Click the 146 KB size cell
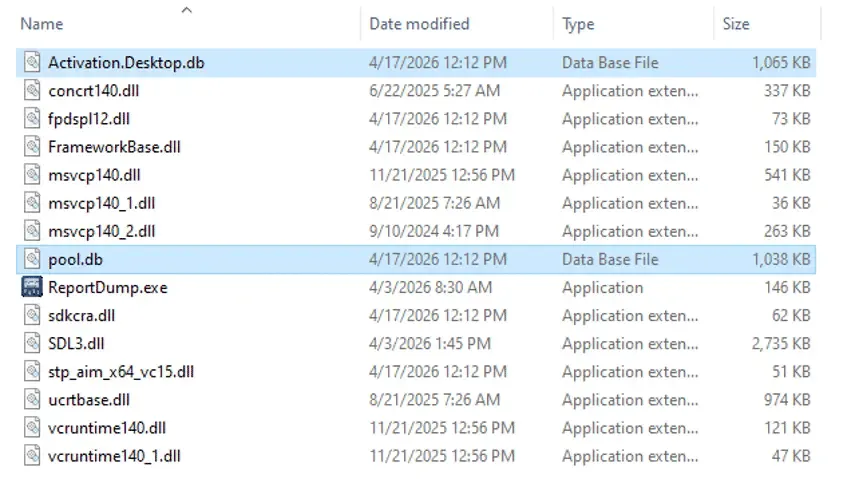This screenshot has width=852, height=480. (x=787, y=288)
